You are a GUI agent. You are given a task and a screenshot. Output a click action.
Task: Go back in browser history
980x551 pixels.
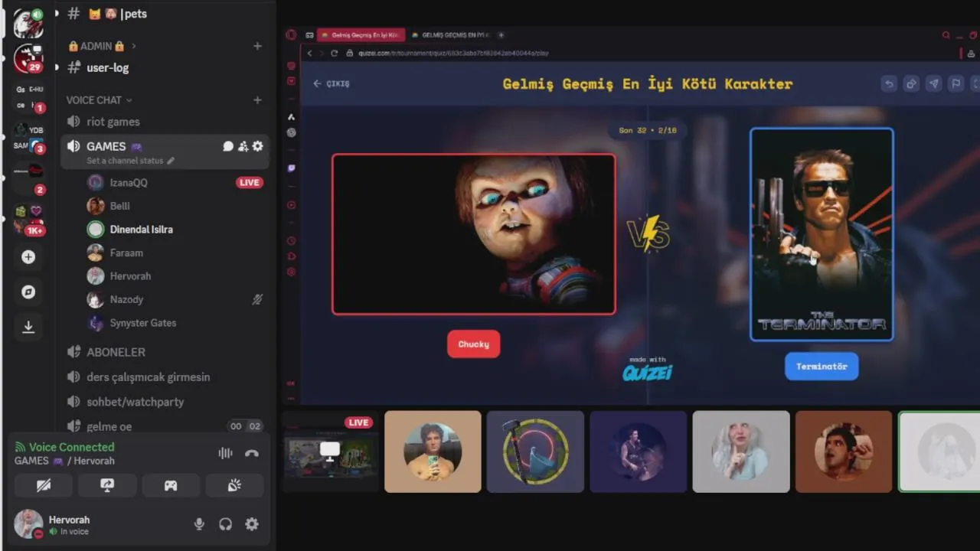pyautogui.click(x=310, y=54)
